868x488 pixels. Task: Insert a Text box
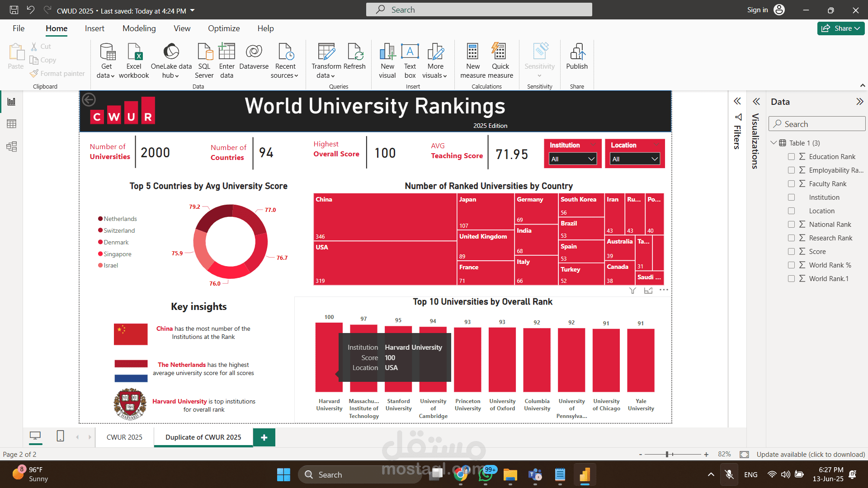[x=410, y=61]
